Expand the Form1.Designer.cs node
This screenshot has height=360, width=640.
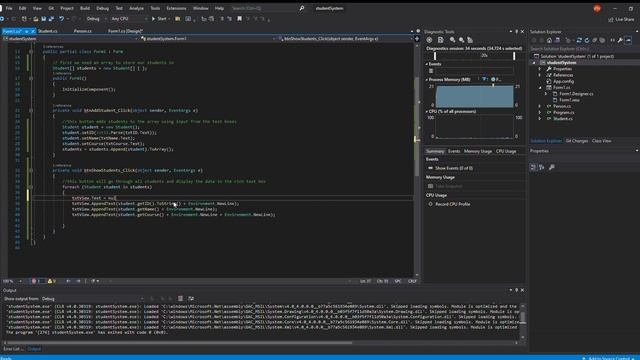coord(546,94)
